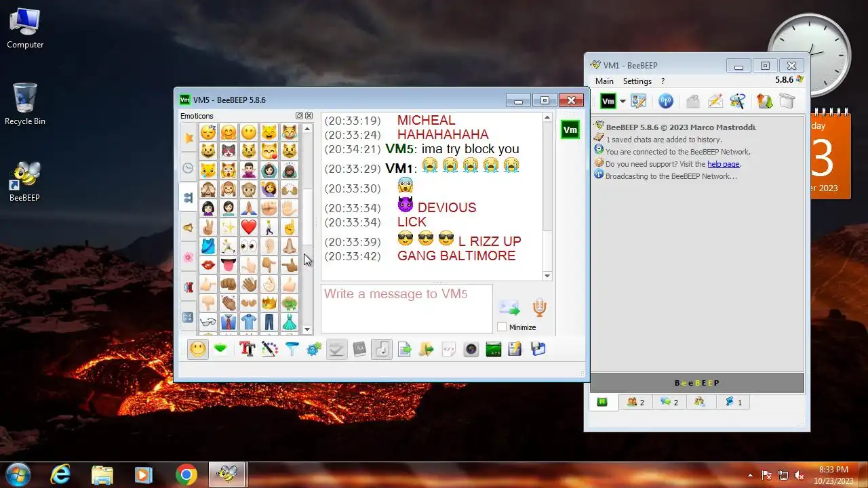Click the envelope with pencil compose icon
868x488 pixels.
715,102
